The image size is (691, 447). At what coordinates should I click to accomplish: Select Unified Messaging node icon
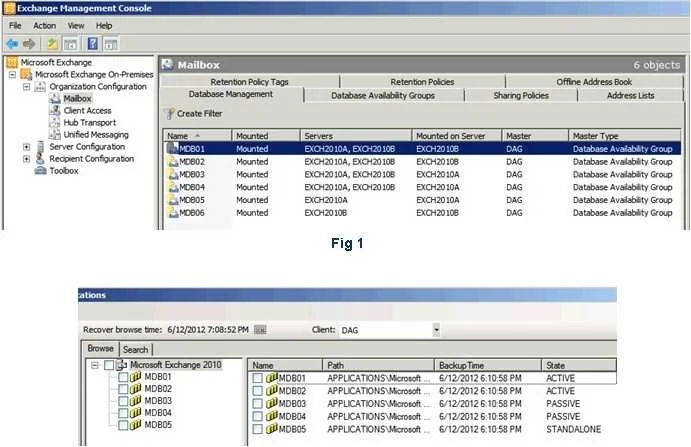[55, 134]
